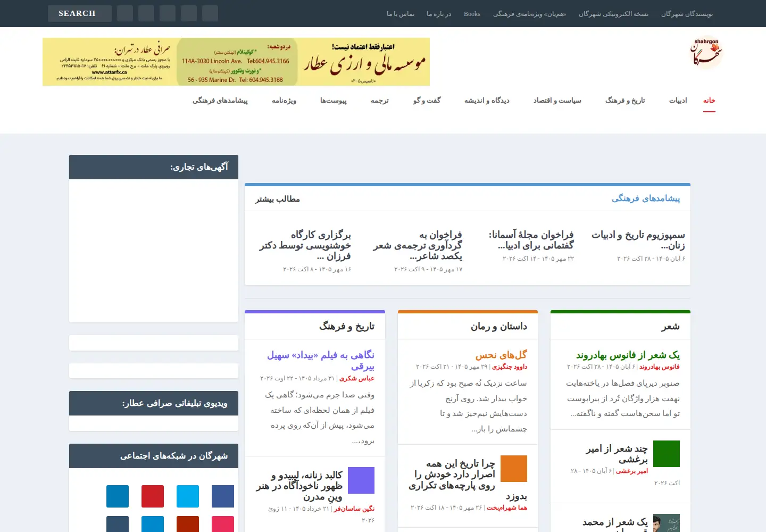Select the ادبیات nav item
766x532 pixels.
point(678,101)
